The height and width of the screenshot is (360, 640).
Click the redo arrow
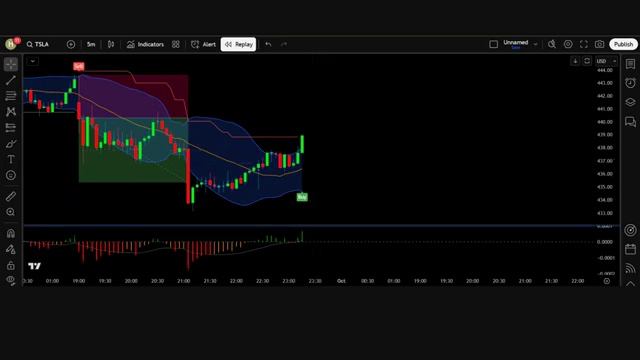click(284, 44)
